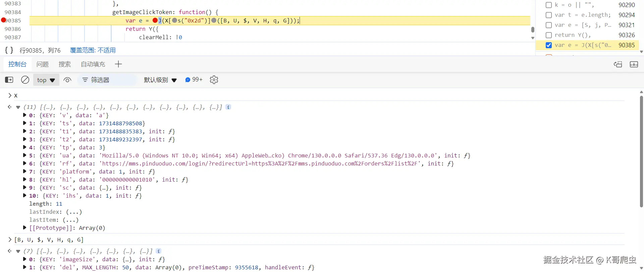Click the pretty-print braces icon
644x272 pixels.
coord(9,50)
